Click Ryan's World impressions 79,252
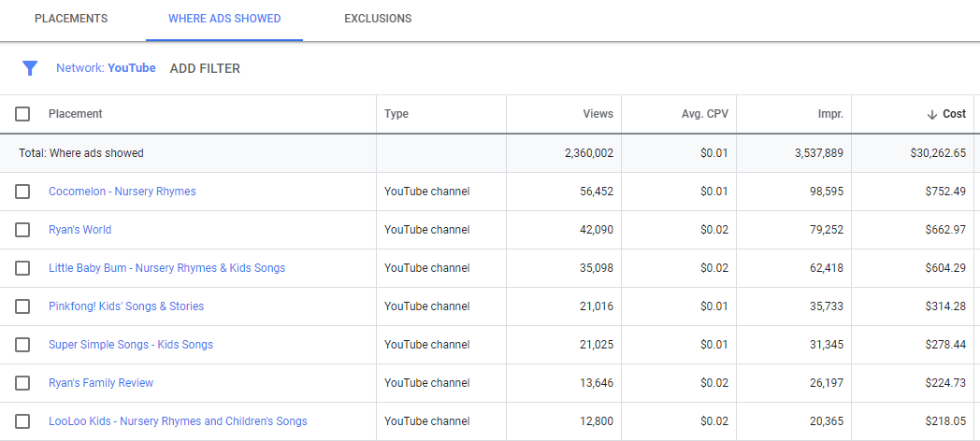The height and width of the screenshot is (441, 980). pos(827,230)
